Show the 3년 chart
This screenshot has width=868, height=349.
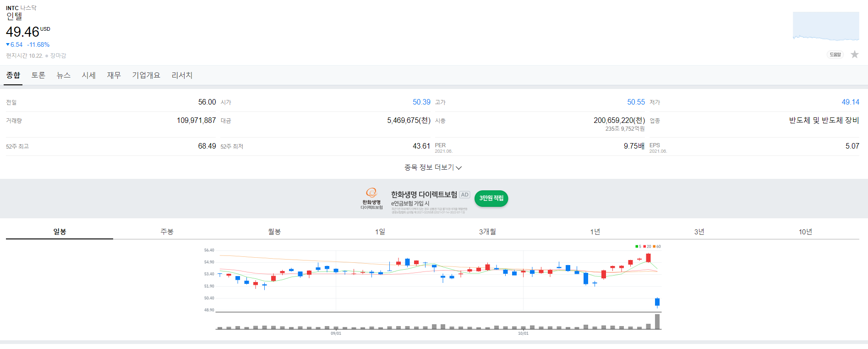(699, 232)
